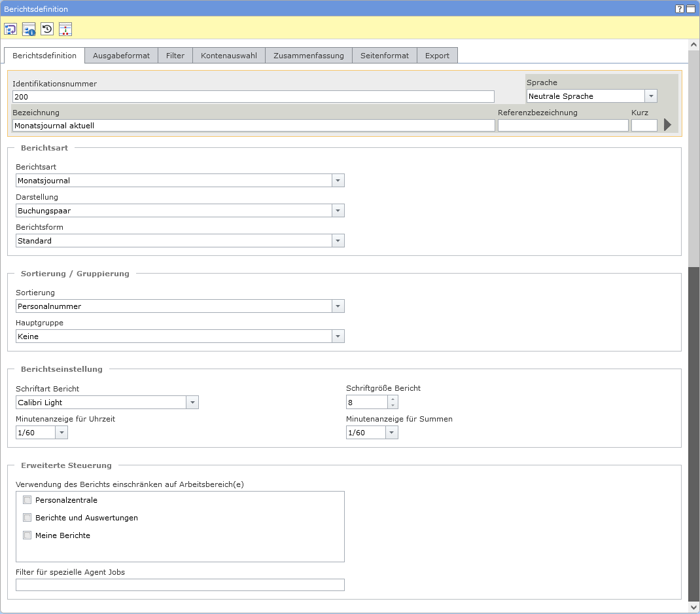
Task: Click the tree refresh icon in toolbar
Action: click(x=10, y=29)
